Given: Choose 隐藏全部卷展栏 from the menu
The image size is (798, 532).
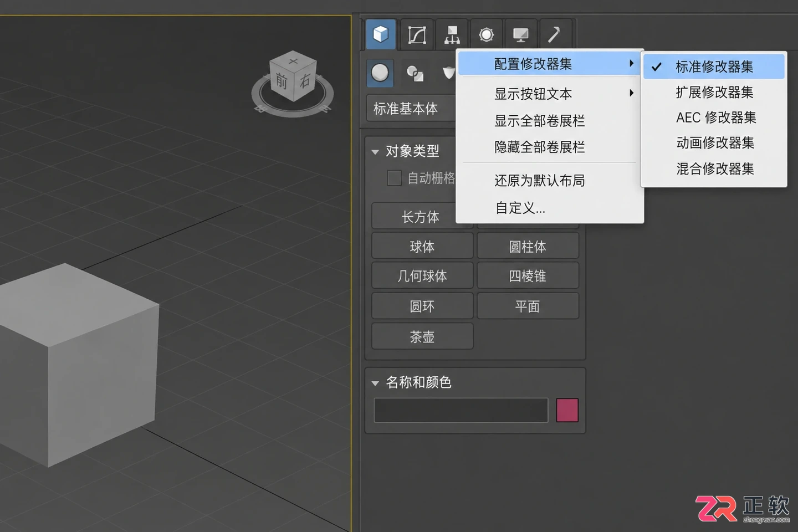Looking at the screenshot, I should (x=551, y=147).
